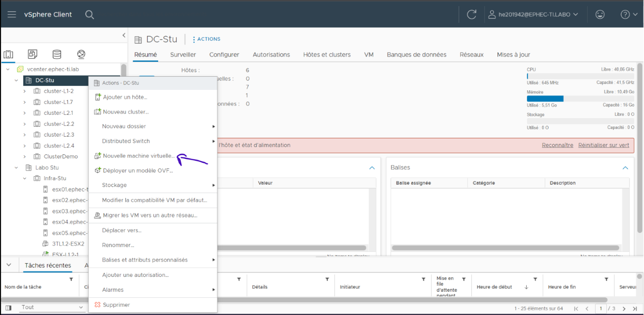644x315 pixels.
Task: Choose Renommer from context menu
Action: point(153,245)
